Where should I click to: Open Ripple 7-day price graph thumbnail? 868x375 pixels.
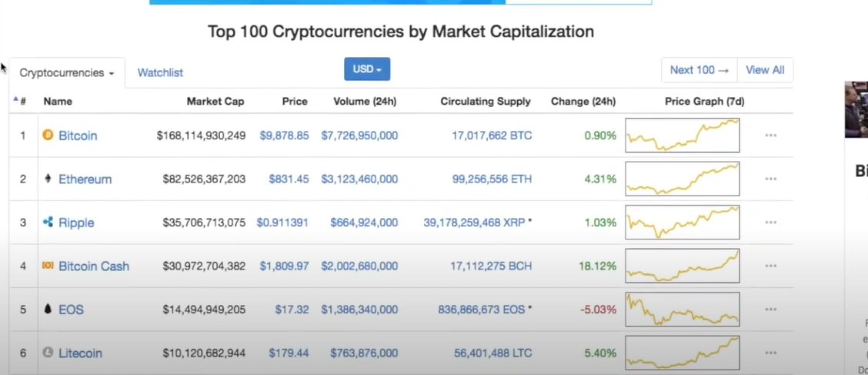tap(682, 222)
